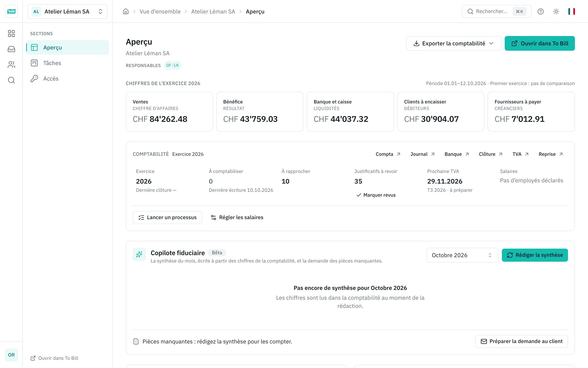Expand the Exporter la comptabilité dropdown
The image size is (588, 368).
point(454,43)
